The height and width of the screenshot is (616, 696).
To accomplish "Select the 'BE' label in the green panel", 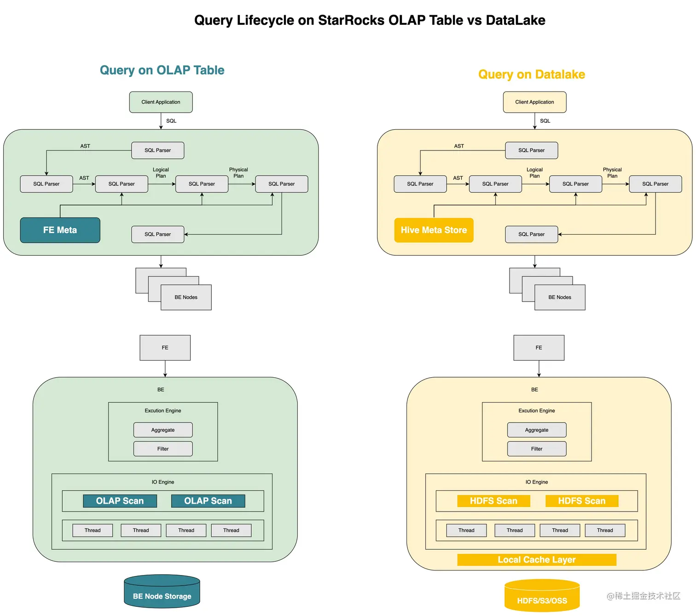I will click(x=161, y=390).
